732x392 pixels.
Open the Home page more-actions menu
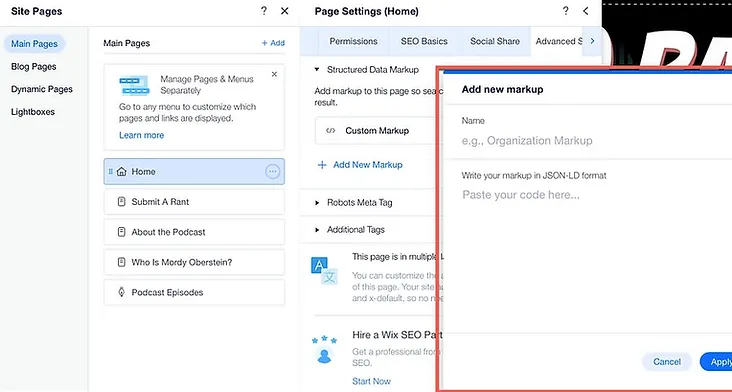(x=273, y=172)
